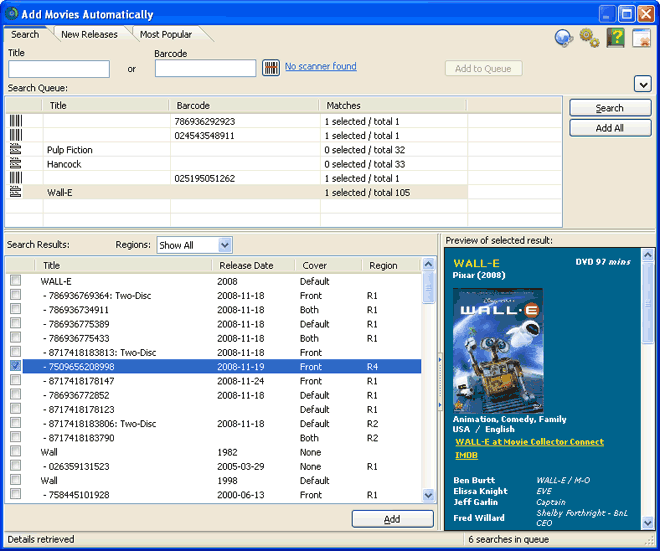Click the barcode icon for queue row 786936292923
This screenshot has width=660, height=551.
click(16, 121)
